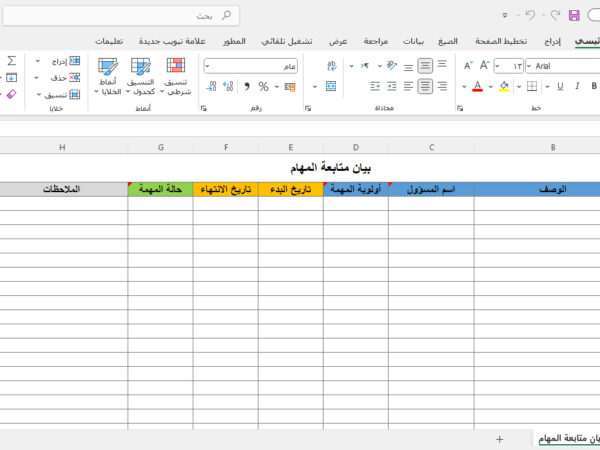The image size is (600, 450).
Task: Open the font size dropdown
Action: coord(497,66)
